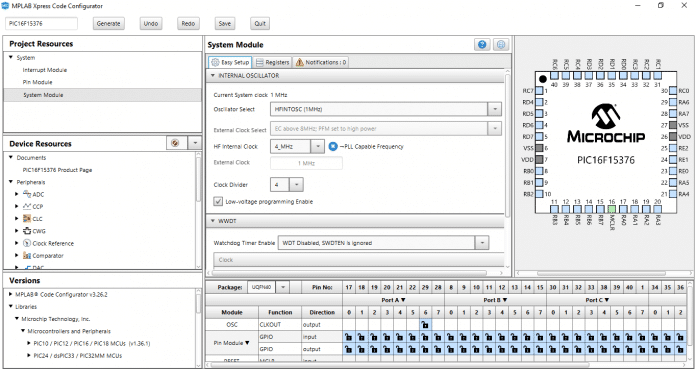
Task: Click the Comparator peripheral icon
Action: point(27,256)
